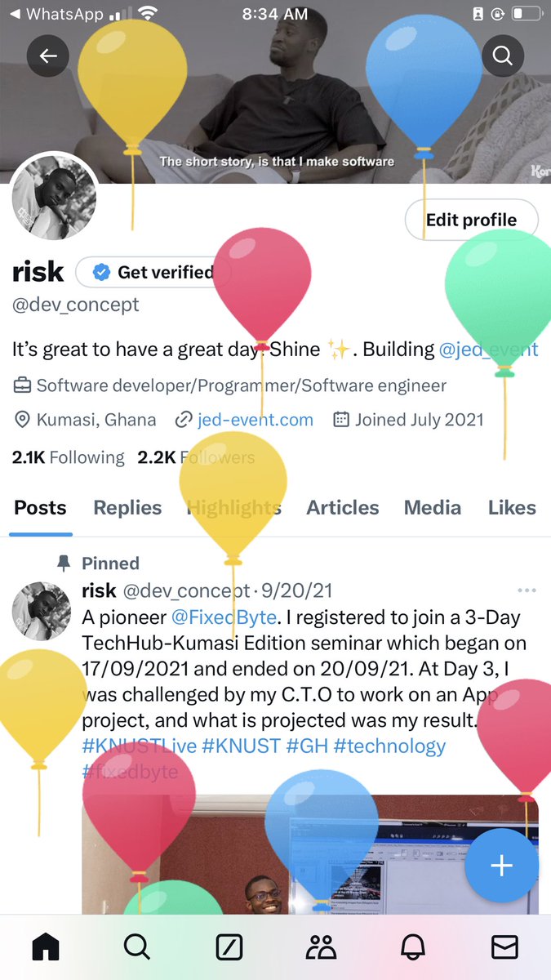Open three-dot menu on pinned post
The image size is (551, 980).
point(527,590)
